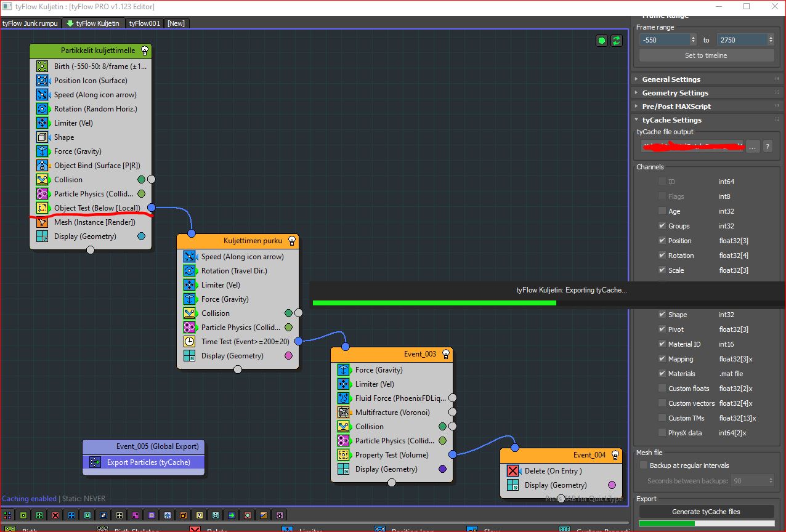Click the Event_005 (Global Export) header
Viewport: 786px width, 532px height.
pyautogui.click(x=144, y=446)
